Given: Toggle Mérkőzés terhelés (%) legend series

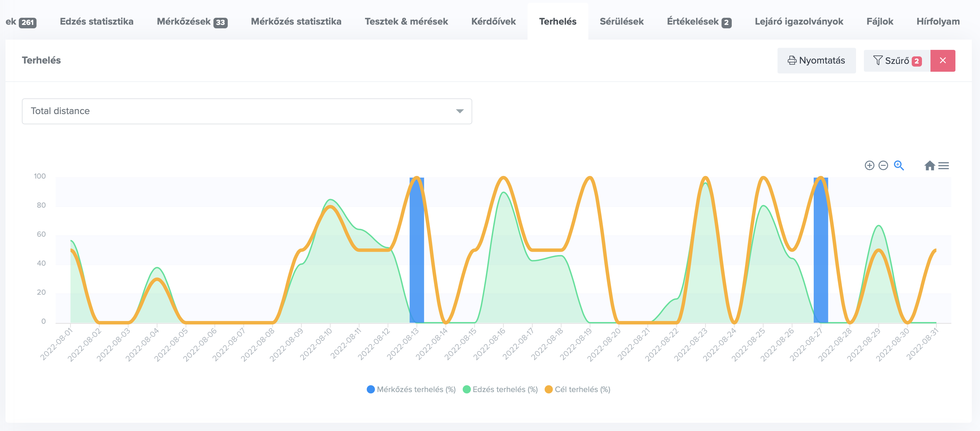Looking at the screenshot, I should tap(411, 389).
